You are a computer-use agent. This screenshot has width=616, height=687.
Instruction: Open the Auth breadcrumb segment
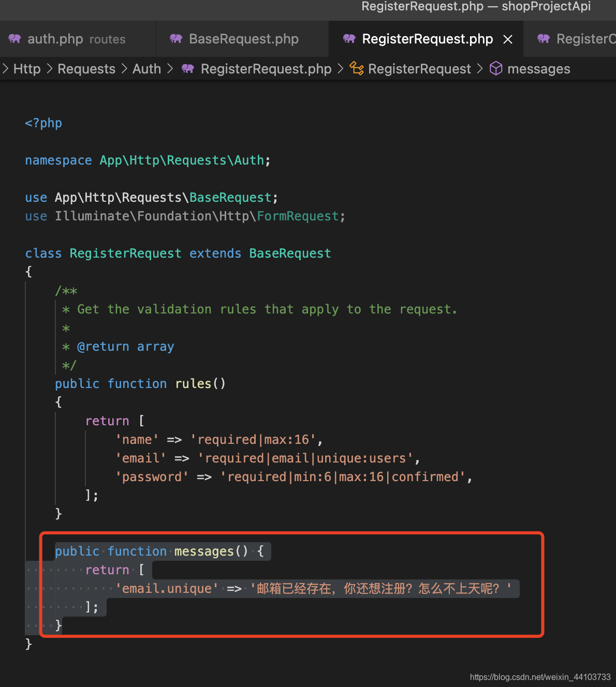146,69
